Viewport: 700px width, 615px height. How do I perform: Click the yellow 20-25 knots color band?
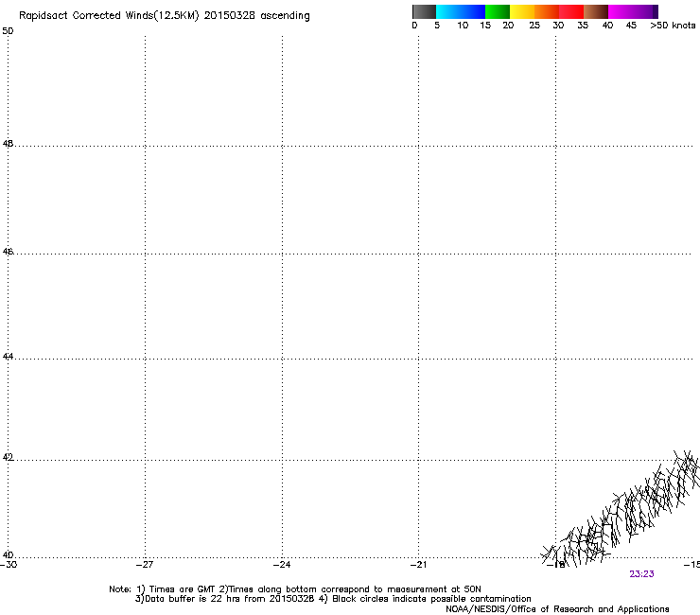pos(522,11)
